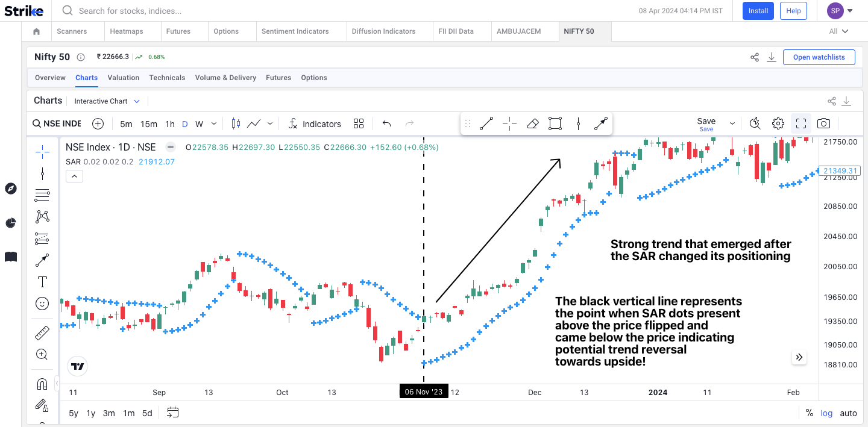
Task: Click the Install button
Action: pyautogui.click(x=758, y=11)
